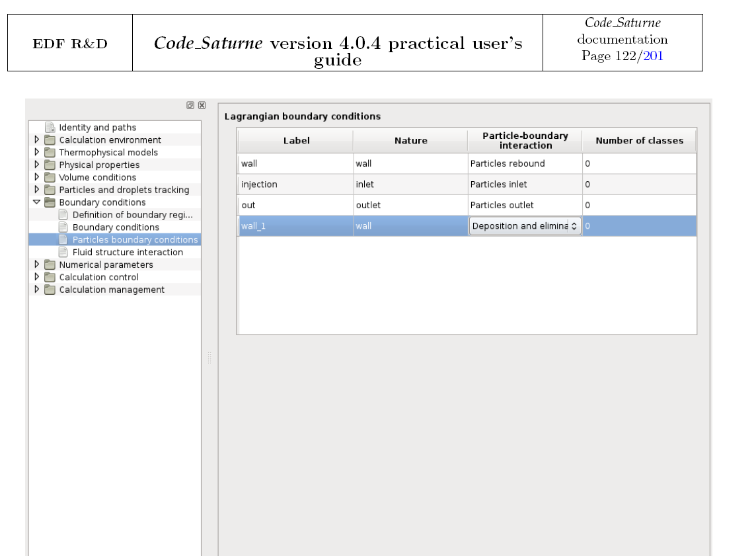This screenshot has width=756, height=556.
Task: Click the Identity and paths page icon
Action: pos(50,128)
